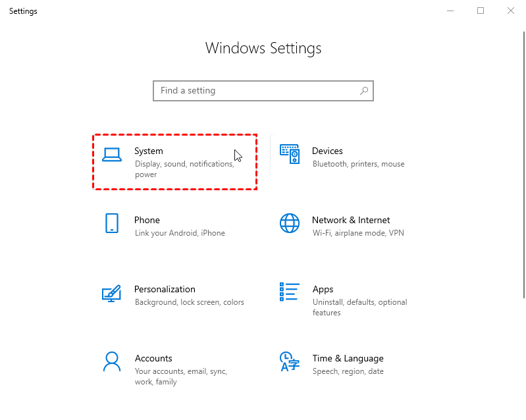Select the Network & Internet globe icon
Viewport: 526px width, 420px height.
[x=290, y=223]
